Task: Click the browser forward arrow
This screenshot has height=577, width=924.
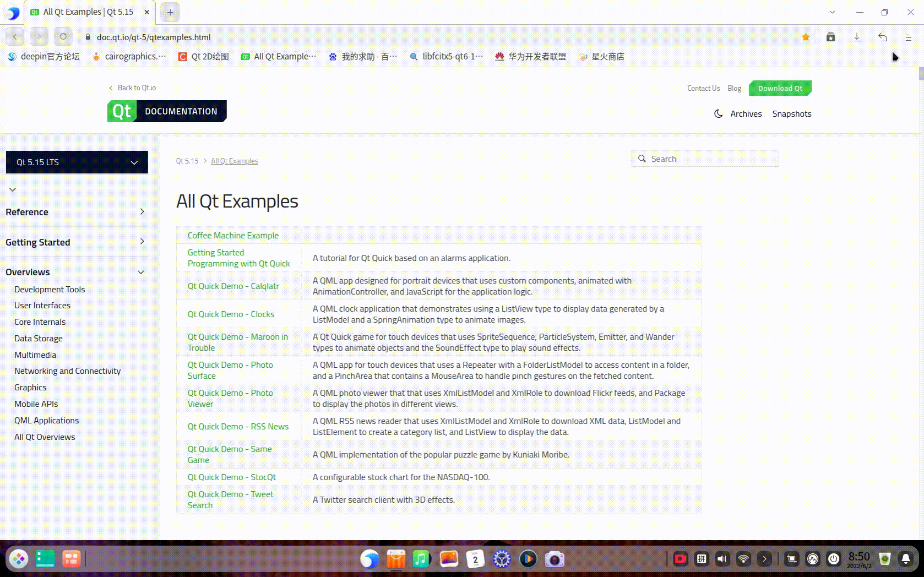Action: coord(39,37)
